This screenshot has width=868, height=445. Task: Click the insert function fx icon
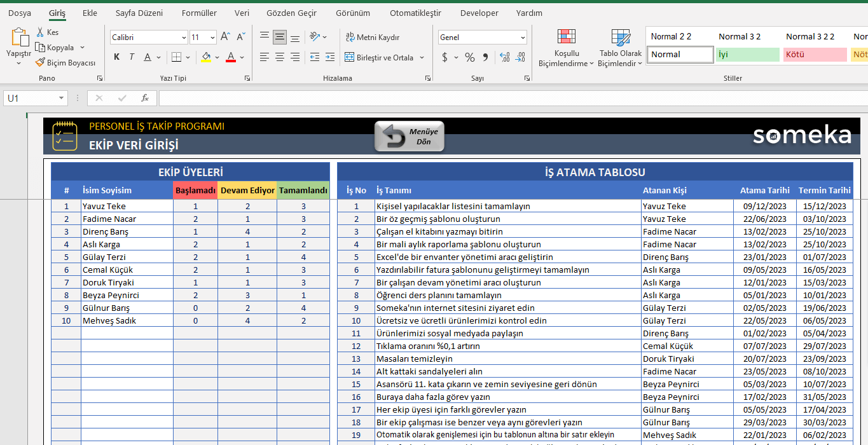[145, 98]
